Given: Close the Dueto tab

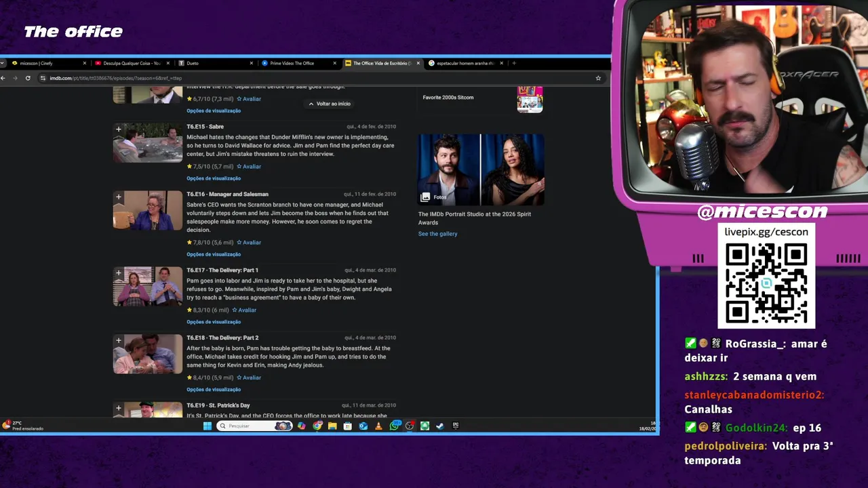Looking at the screenshot, I should pos(252,63).
